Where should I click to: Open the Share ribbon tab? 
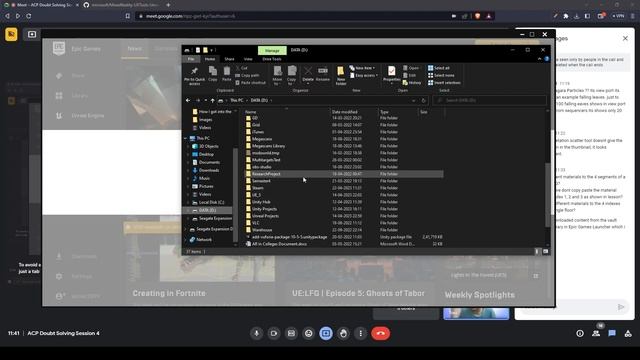(x=229, y=59)
